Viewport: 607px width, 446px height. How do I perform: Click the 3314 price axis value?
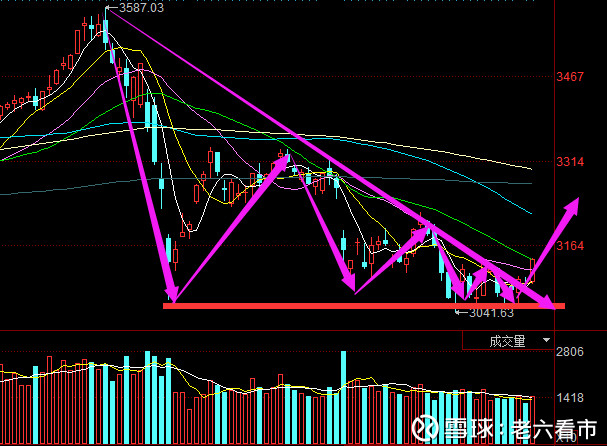pyautogui.click(x=570, y=161)
